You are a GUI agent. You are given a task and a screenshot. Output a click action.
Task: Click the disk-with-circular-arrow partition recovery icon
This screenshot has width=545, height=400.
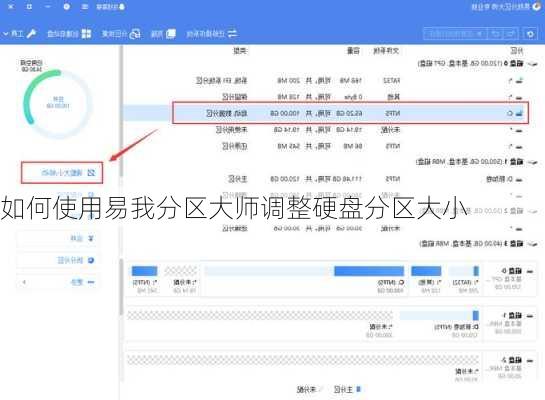coord(135,34)
